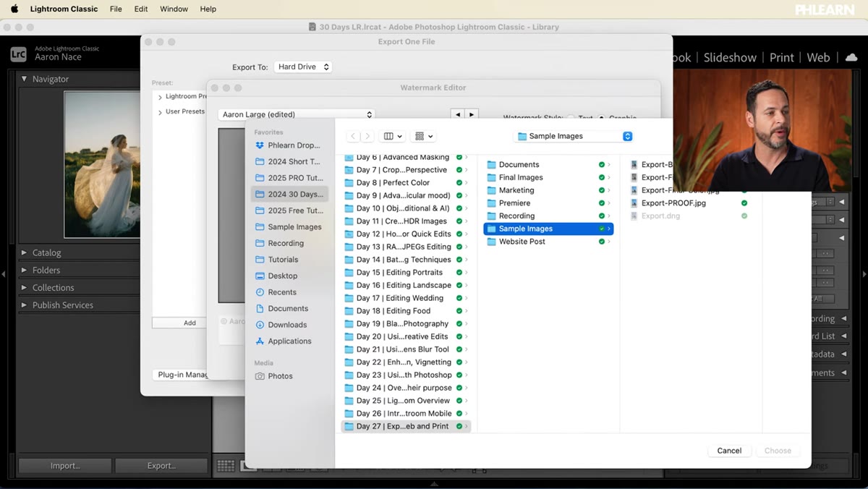Select the Documents folder in middle column
Viewport: 868px width, 489px height.
[548, 165]
